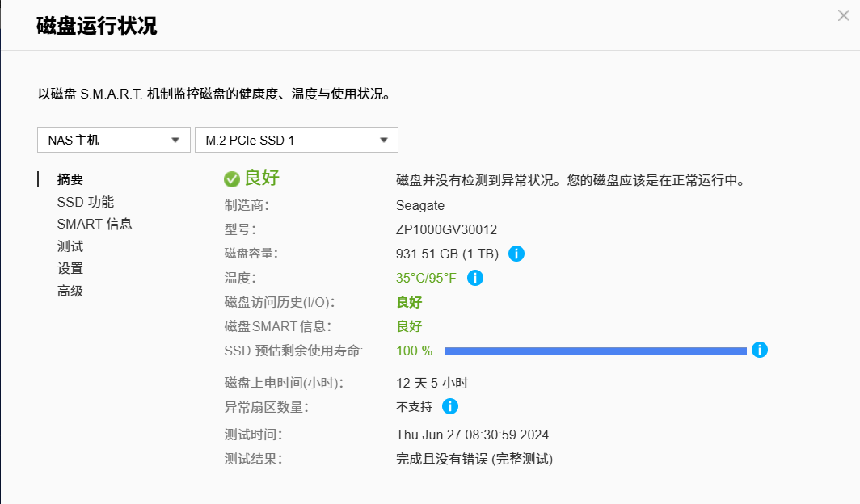
Task: Click the dropdown arrow on the NAS host selector
Action: [x=176, y=139]
